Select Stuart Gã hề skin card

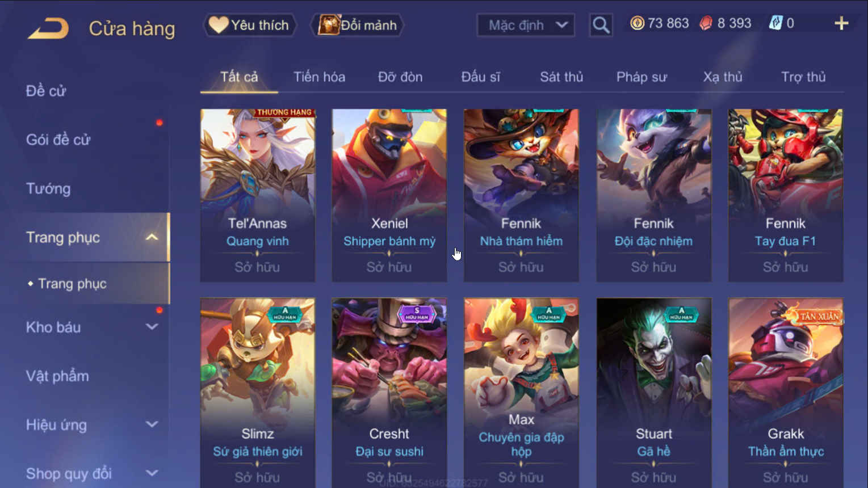[x=653, y=393]
